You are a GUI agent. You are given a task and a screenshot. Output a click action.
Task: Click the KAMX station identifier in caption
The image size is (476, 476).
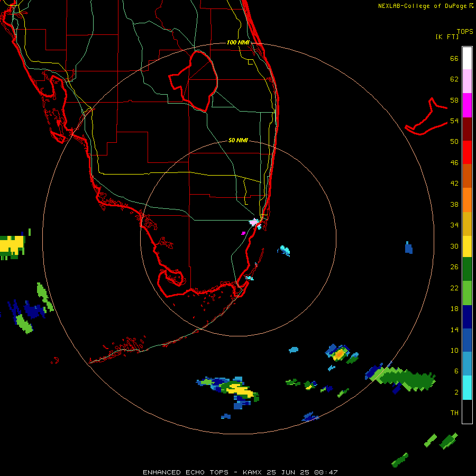[x=253, y=472]
